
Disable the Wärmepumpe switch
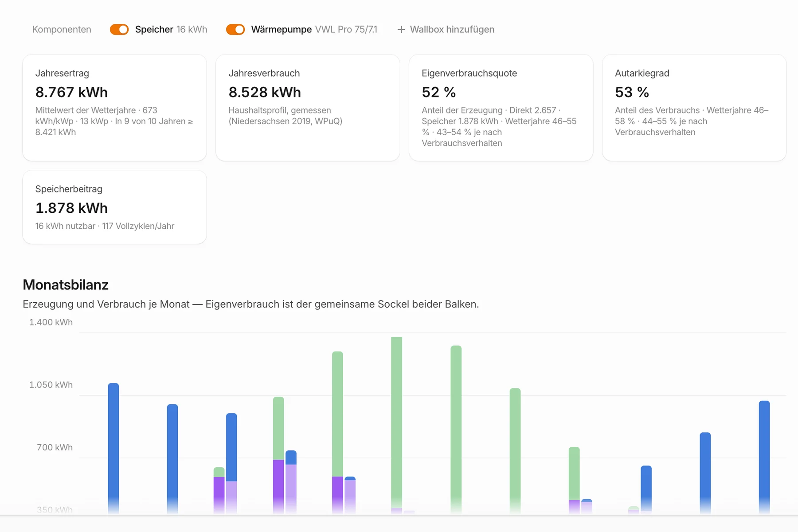coord(235,29)
